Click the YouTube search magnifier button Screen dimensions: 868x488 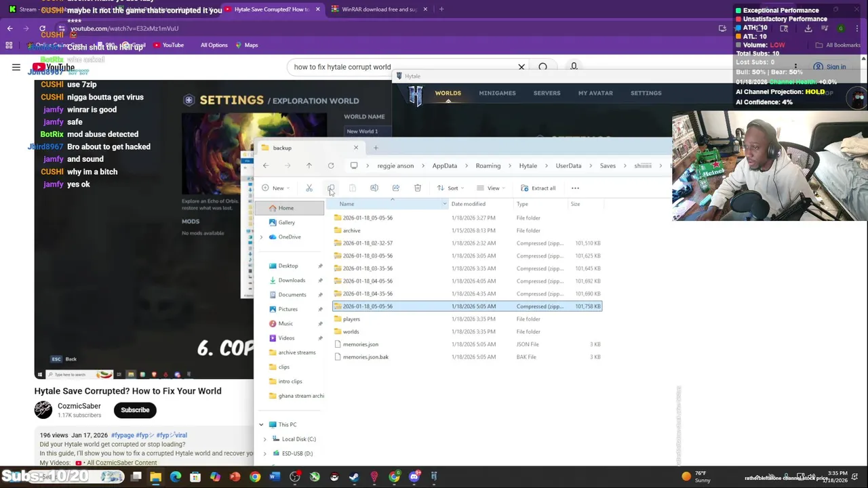pyautogui.click(x=542, y=67)
